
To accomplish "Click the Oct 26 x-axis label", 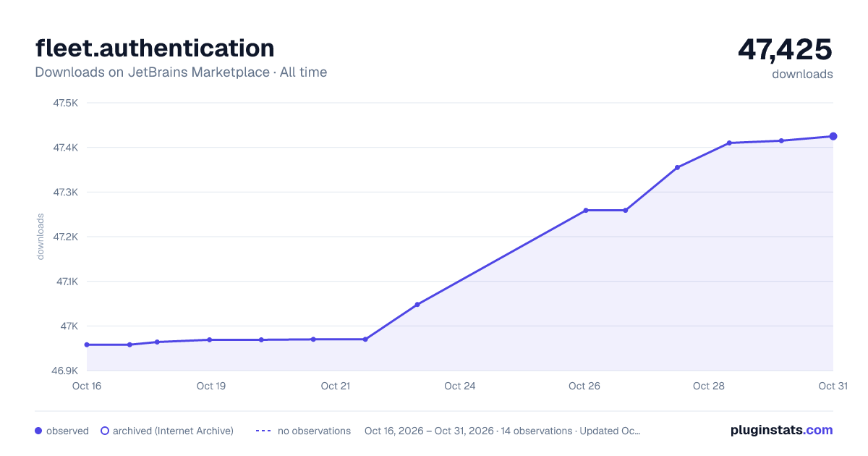I will [x=584, y=386].
